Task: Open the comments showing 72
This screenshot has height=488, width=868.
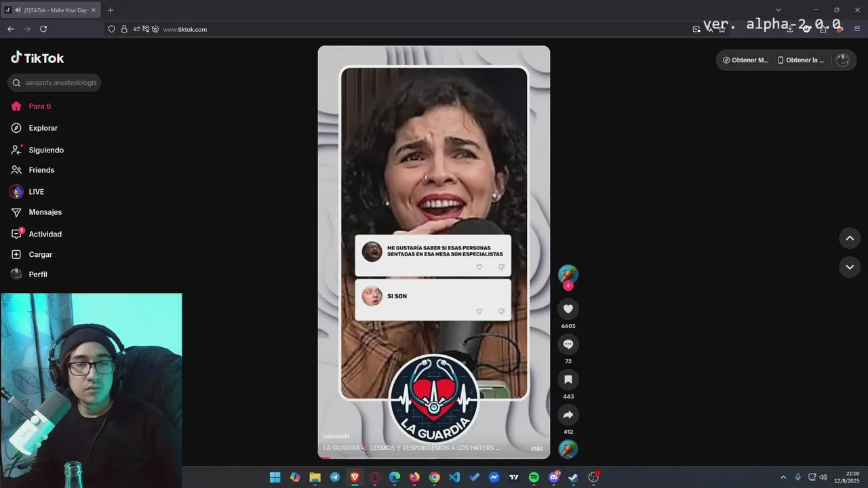Action: (x=568, y=344)
